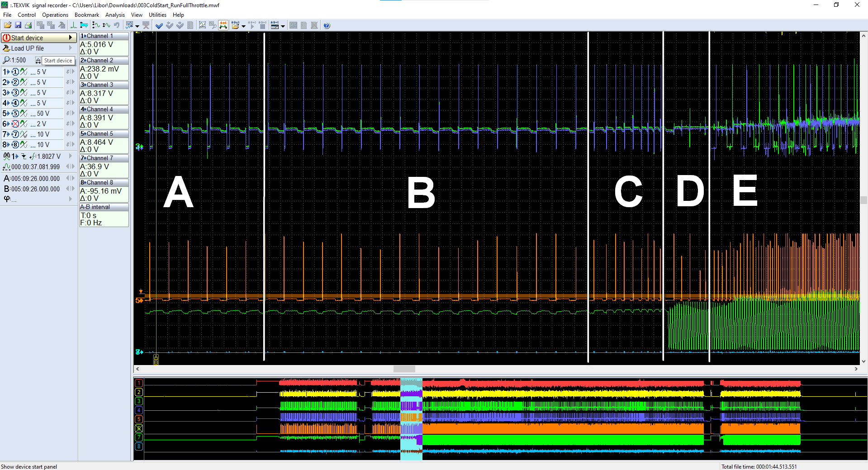Click the cursor A time field
Image resolution: width=868 pixels, height=470 pixels.
pyautogui.click(x=35, y=179)
